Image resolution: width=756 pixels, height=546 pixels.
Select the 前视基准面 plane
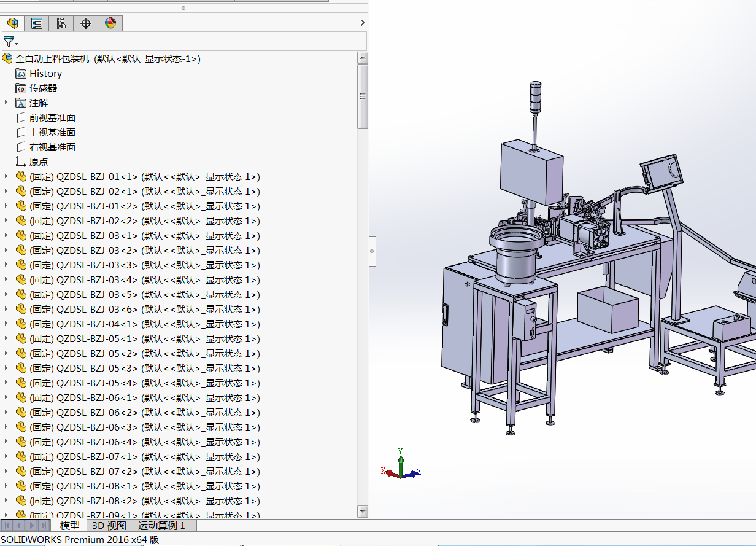click(52, 118)
